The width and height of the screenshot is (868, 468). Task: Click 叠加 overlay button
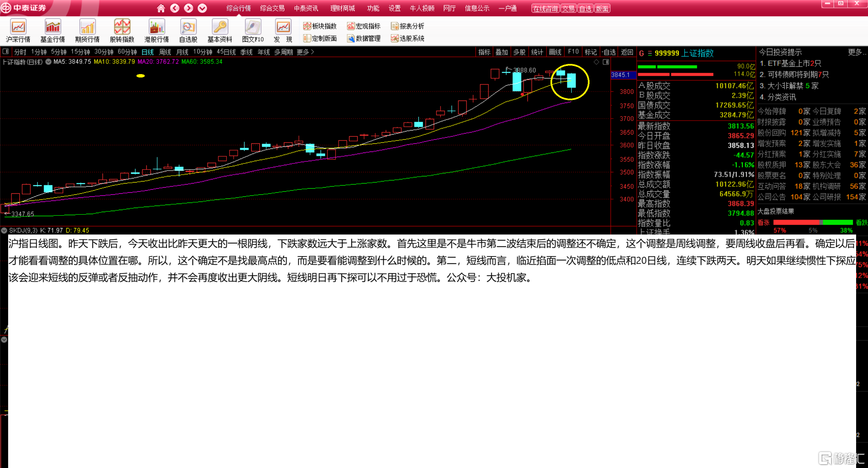tap(502, 52)
